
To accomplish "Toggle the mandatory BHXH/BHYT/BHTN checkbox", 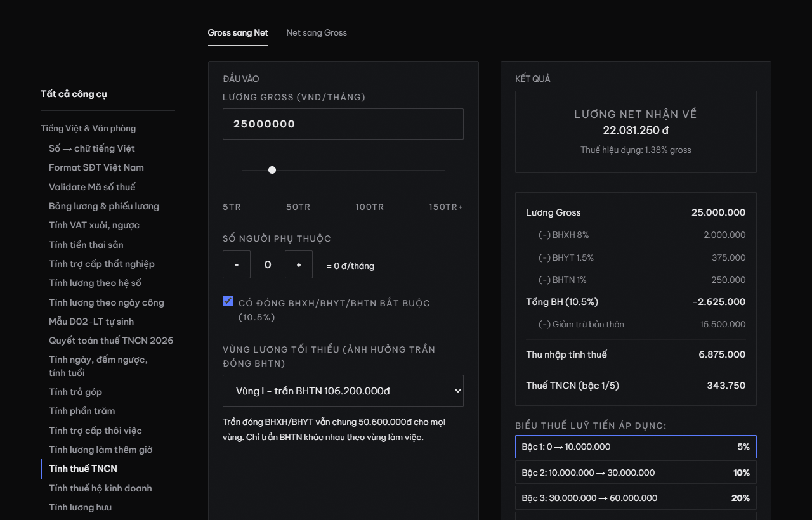I will [x=228, y=301].
